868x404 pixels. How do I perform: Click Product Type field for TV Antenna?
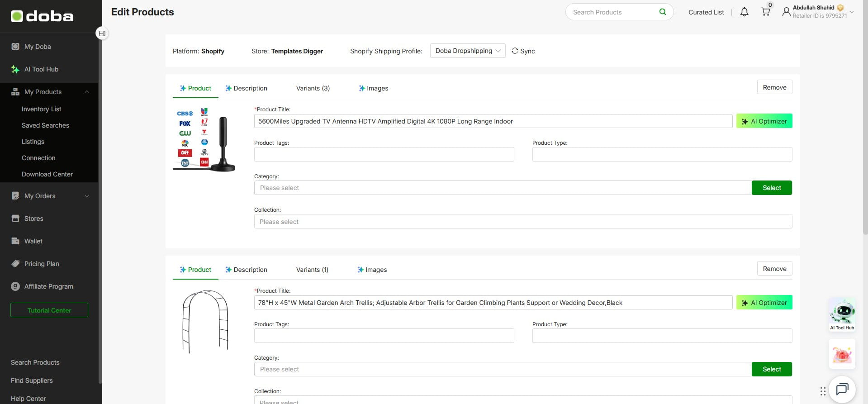click(x=662, y=154)
